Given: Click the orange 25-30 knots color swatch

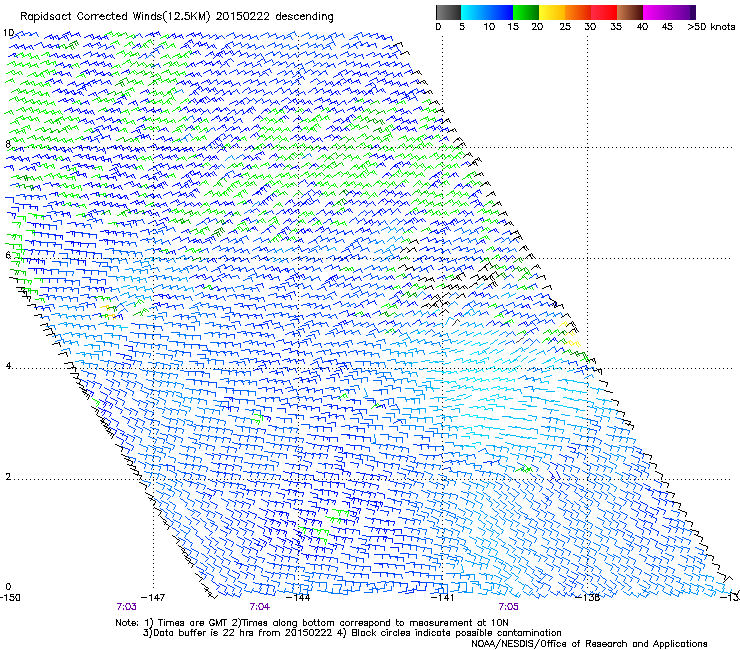Looking at the screenshot, I should 578,12.
